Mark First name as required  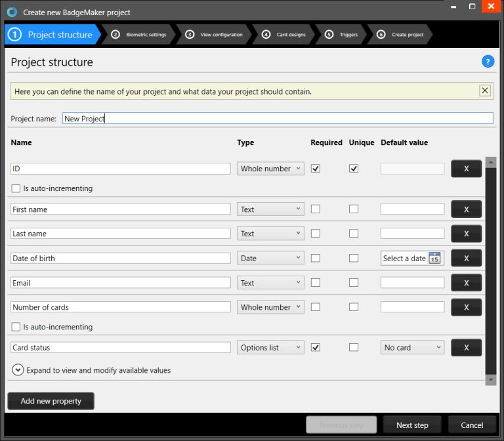pyautogui.click(x=316, y=209)
